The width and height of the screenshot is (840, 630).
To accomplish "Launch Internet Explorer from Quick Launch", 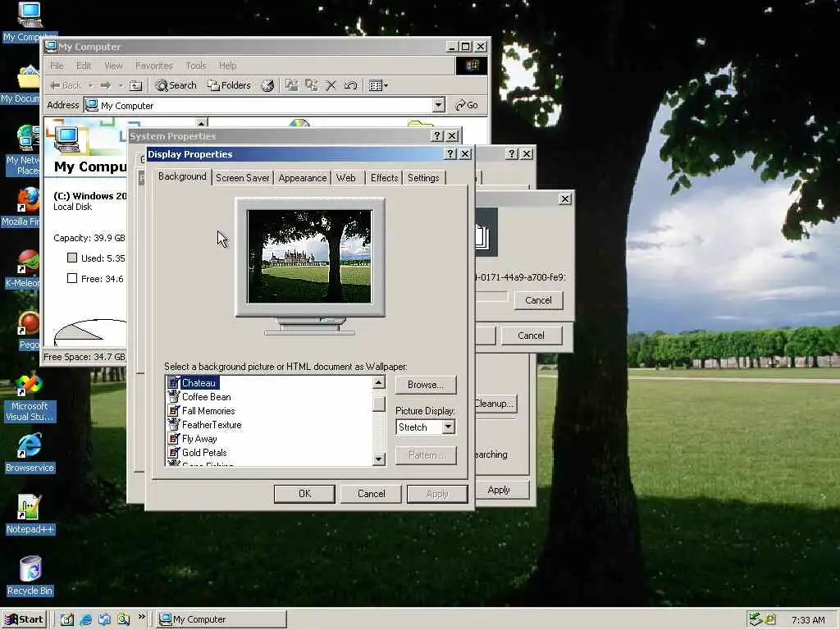I will pos(85,620).
